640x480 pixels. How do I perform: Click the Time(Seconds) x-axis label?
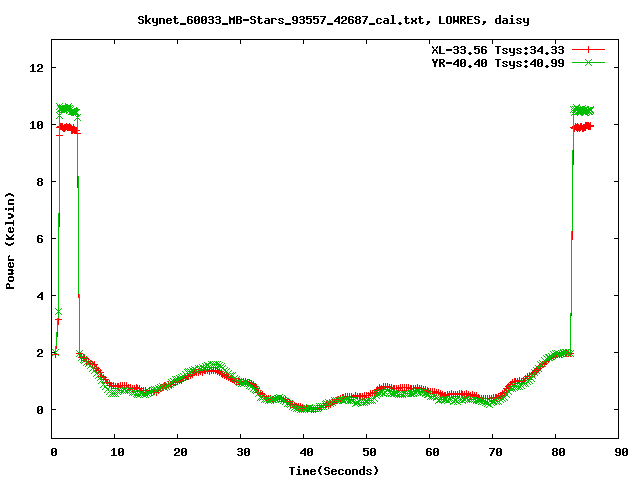click(x=333, y=471)
